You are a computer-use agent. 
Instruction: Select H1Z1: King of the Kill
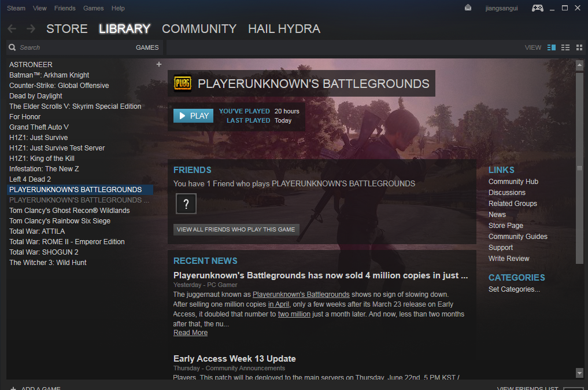click(42, 159)
